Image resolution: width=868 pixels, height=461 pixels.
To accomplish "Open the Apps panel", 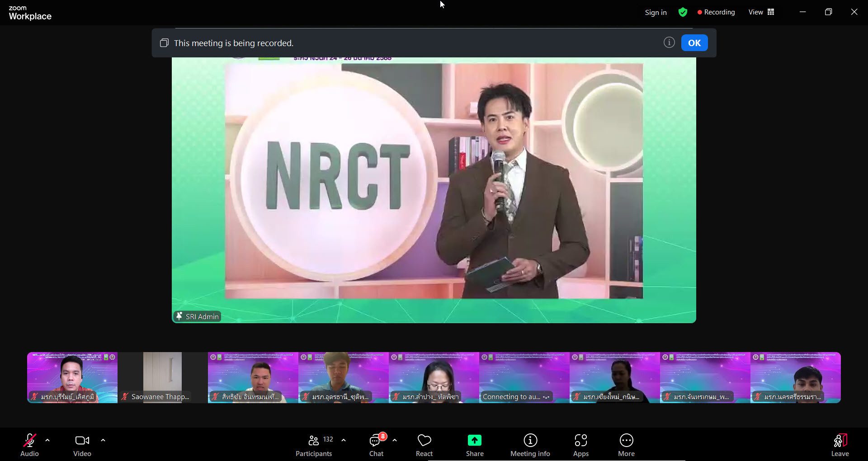I will coord(581,445).
